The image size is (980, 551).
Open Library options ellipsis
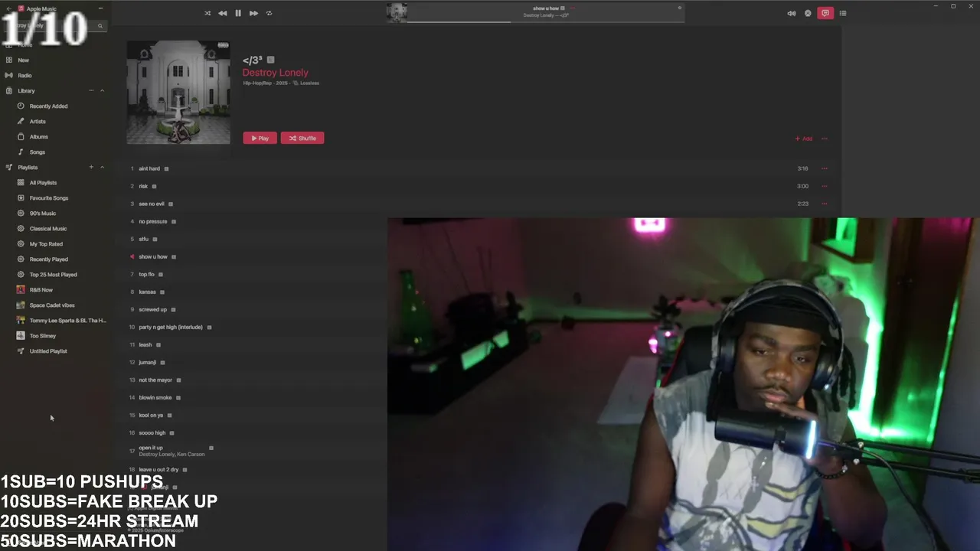91,90
